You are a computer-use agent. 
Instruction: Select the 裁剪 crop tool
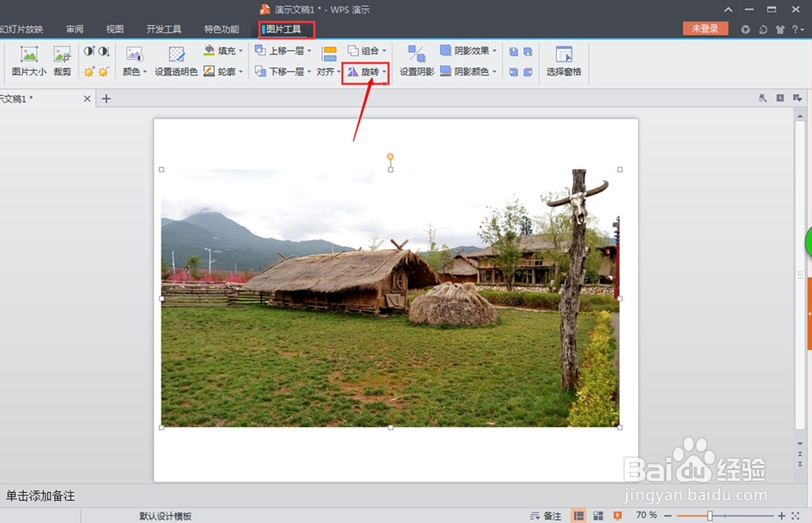coord(63,61)
